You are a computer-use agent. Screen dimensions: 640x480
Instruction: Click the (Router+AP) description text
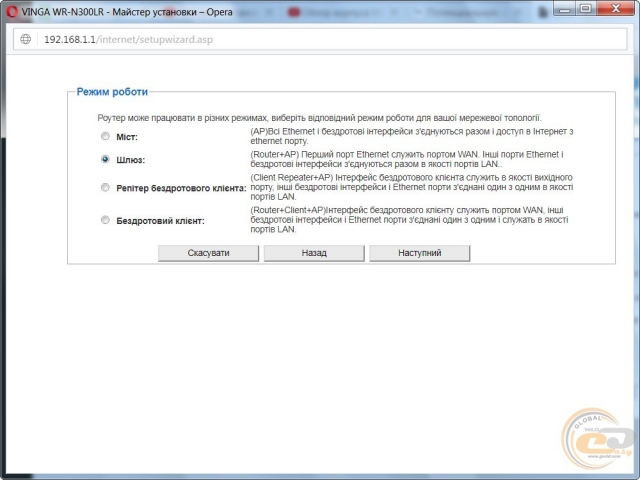point(407,159)
